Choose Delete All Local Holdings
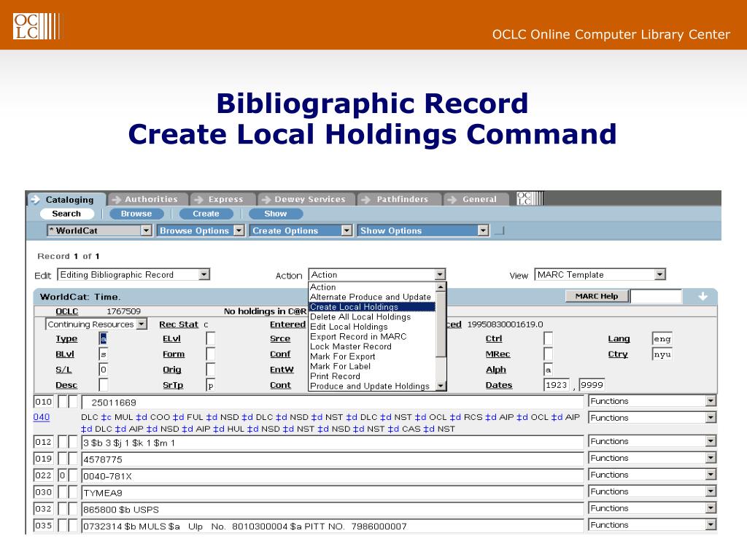The image size is (747, 560). [372, 317]
